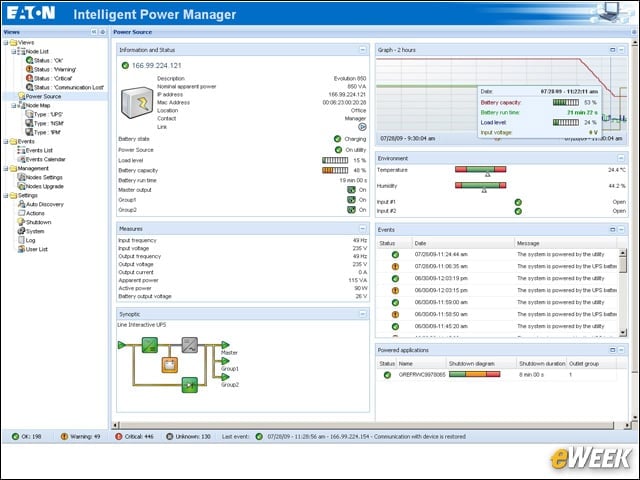Click the OK: 198 status counter

[27, 436]
